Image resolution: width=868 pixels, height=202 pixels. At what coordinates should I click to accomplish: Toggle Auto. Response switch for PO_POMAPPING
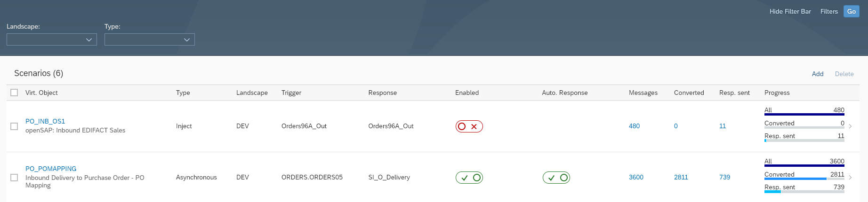click(x=556, y=178)
